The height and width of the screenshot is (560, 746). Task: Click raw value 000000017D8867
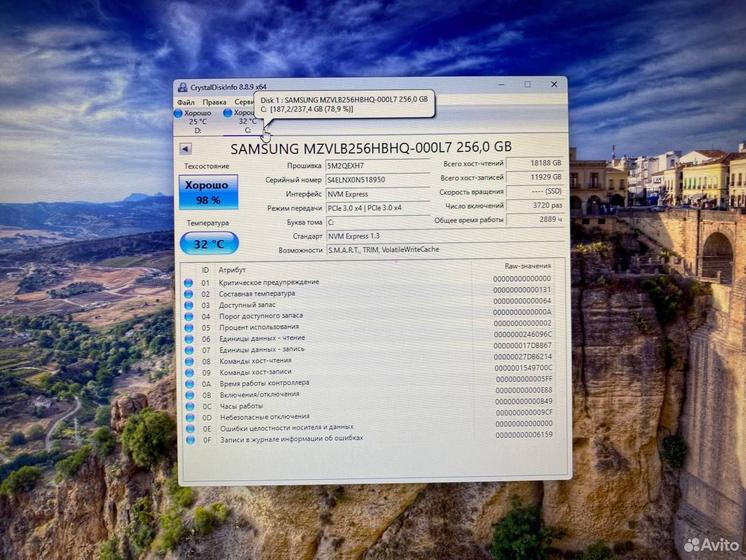tap(522, 346)
